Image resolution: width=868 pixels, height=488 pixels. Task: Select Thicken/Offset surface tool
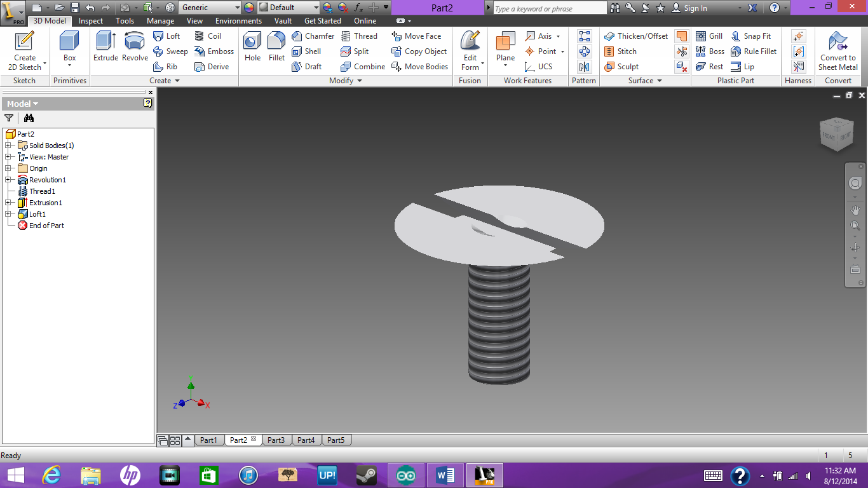click(636, 36)
